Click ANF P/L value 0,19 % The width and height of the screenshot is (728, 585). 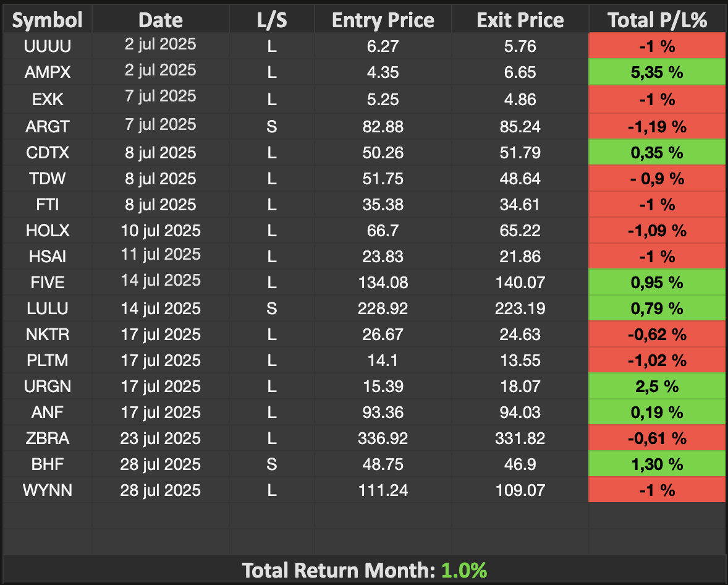tap(657, 412)
